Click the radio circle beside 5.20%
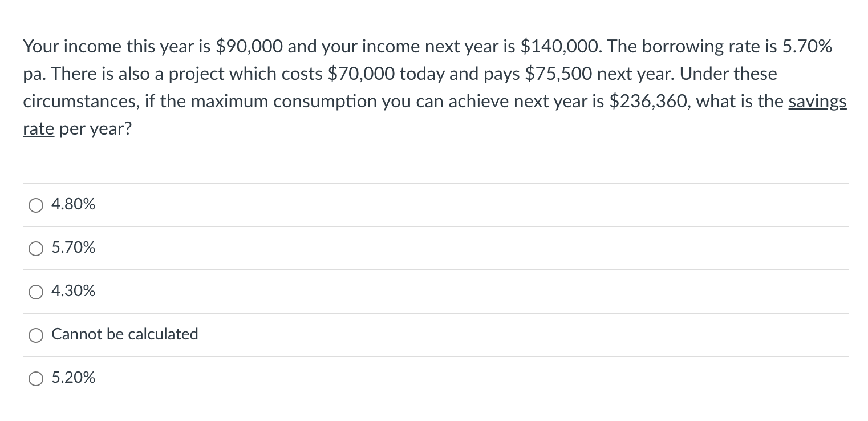 (35, 378)
